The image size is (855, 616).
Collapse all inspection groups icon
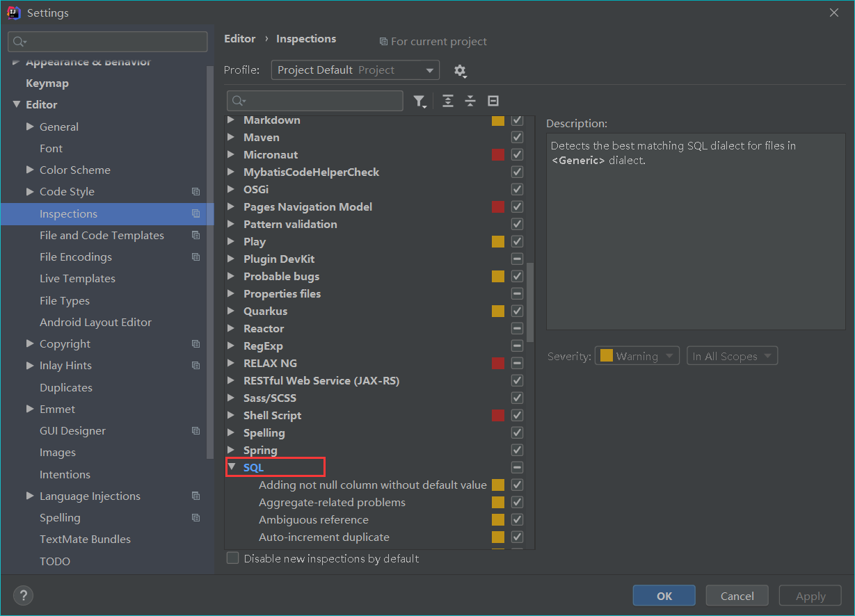(x=470, y=102)
